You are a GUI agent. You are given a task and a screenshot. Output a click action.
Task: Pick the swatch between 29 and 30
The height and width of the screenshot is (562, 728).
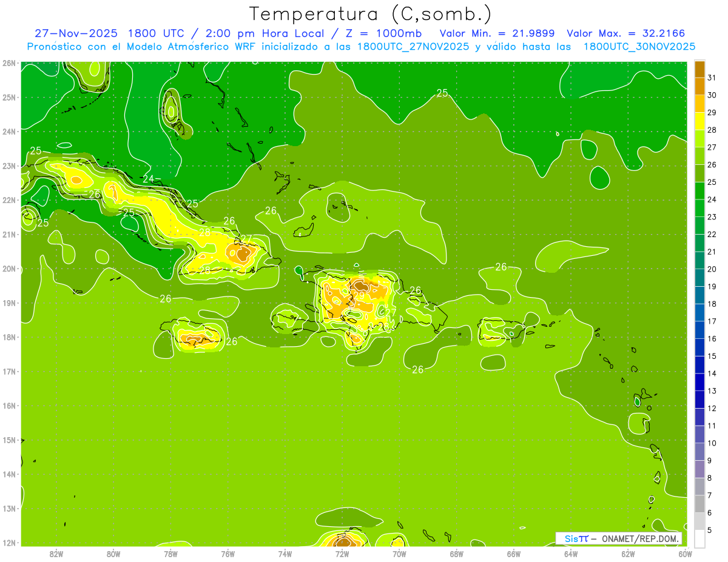[699, 104]
